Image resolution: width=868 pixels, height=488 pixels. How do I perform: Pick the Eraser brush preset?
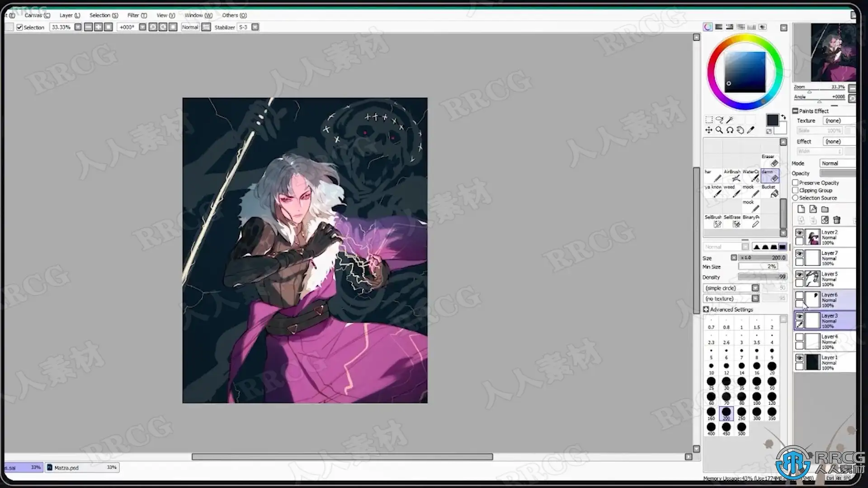(770, 161)
